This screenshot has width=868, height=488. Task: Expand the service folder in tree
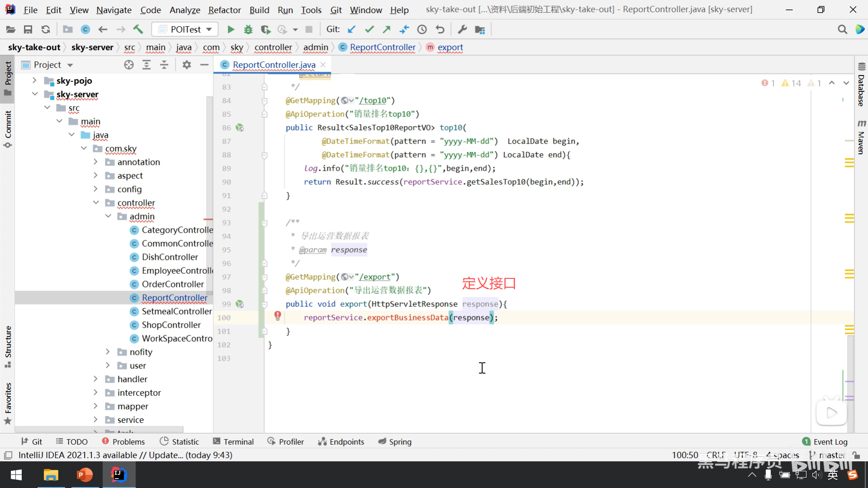point(95,420)
